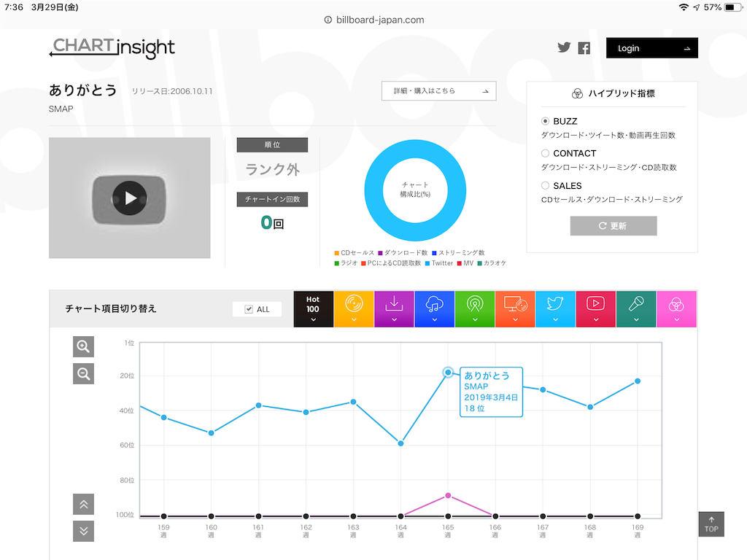Click the SMAP artist name
The height and width of the screenshot is (560, 747).
(61, 109)
